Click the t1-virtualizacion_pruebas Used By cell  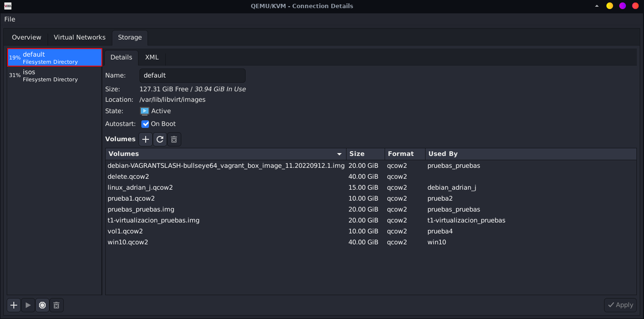466,221
